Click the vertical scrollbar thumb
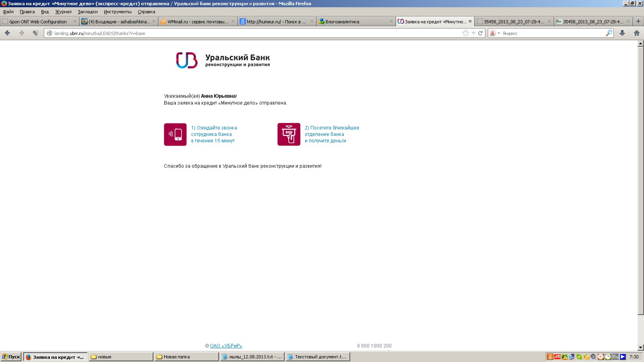The height and width of the screenshot is (362, 644). point(641,181)
